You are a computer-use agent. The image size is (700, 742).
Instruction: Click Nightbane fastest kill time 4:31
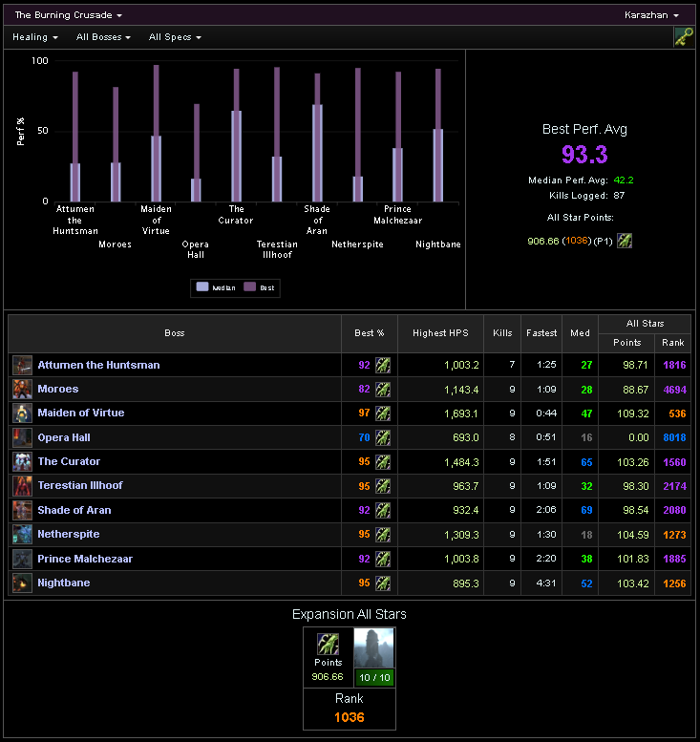pos(545,583)
